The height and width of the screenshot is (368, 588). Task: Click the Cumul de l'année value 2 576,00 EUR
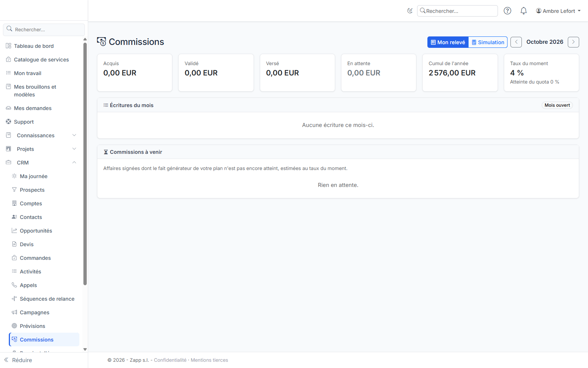[x=452, y=73]
